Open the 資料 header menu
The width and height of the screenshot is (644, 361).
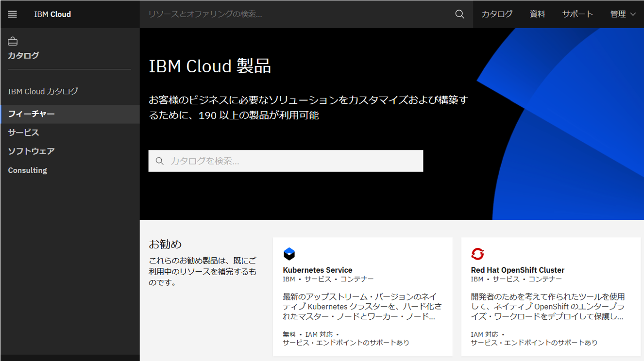pos(537,14)
